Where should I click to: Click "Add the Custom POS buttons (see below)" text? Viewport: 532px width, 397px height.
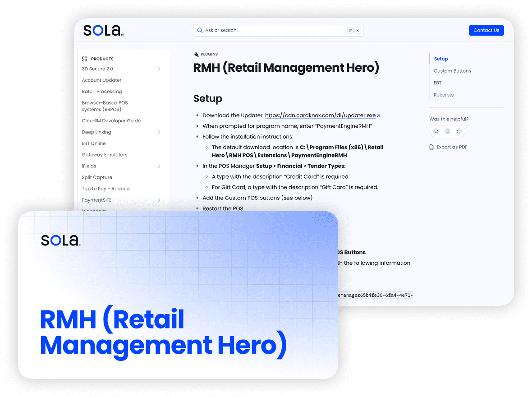tap(257, 198)
